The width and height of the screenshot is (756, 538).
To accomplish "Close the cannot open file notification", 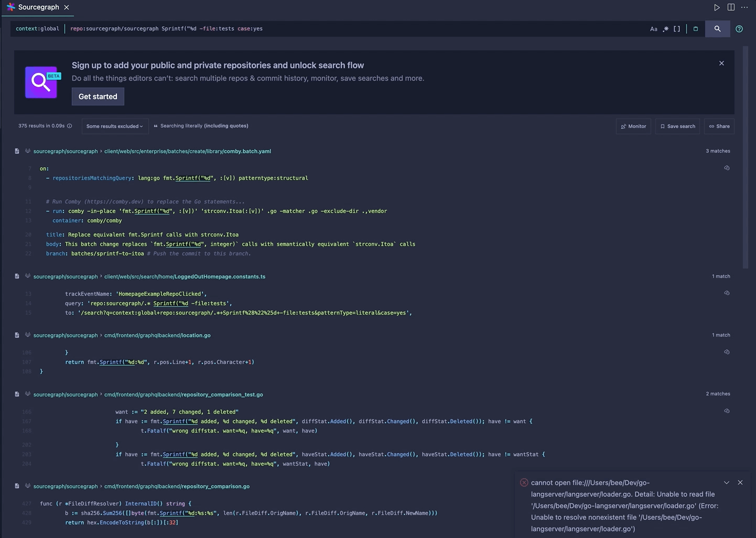I will click(740, 482).
